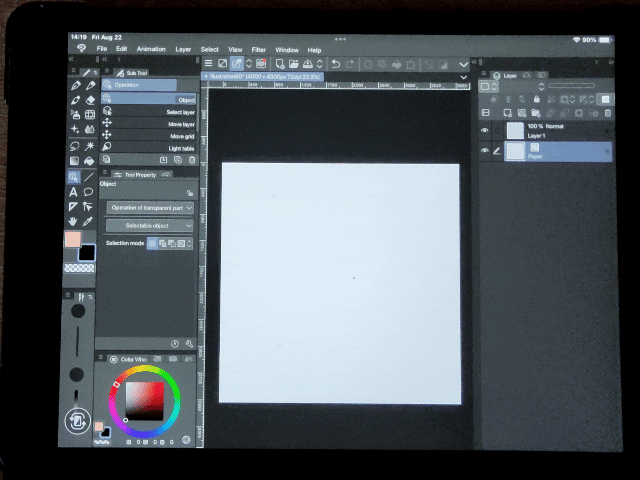Toggle visibility of the Paper layer
The image size is (640, 480).
[x=486, y=151]
